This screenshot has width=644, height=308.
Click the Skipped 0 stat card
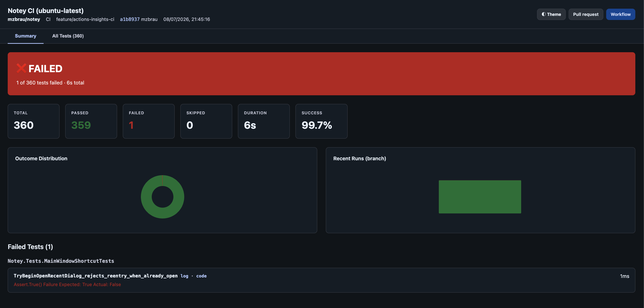point(206,121)
